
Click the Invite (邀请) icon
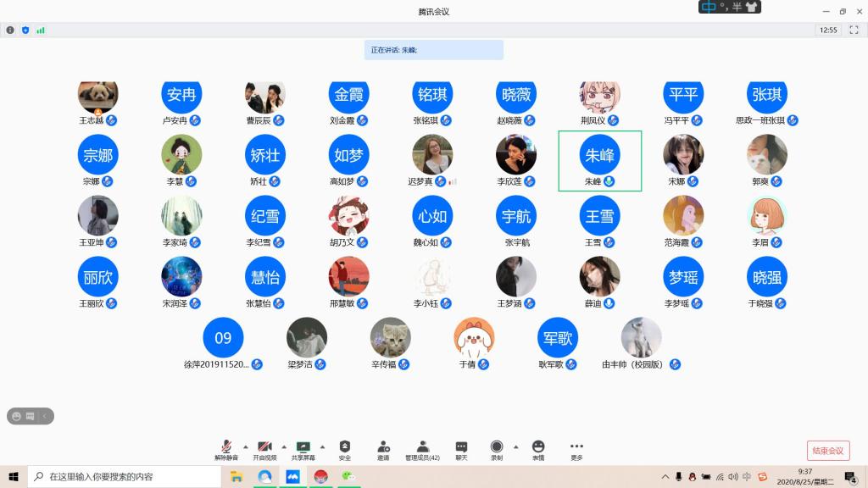383,449
